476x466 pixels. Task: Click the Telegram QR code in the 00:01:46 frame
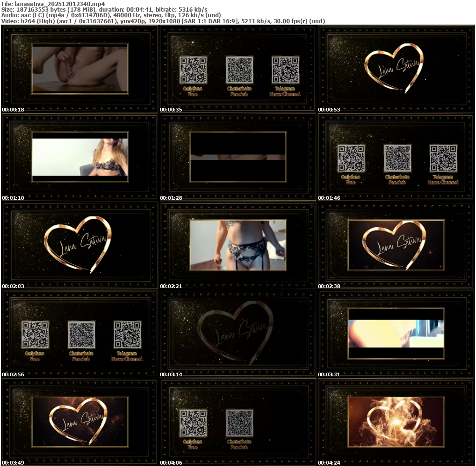coord(443,158)
